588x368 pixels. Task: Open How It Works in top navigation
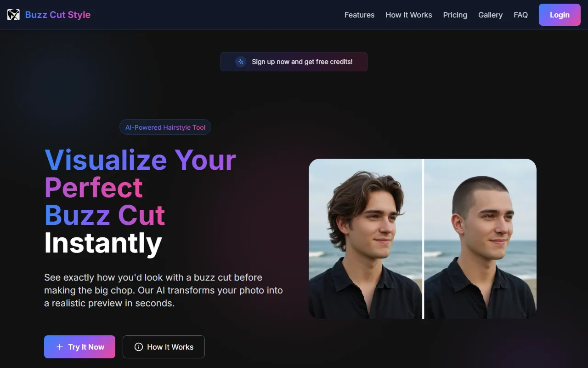[409, 15]
